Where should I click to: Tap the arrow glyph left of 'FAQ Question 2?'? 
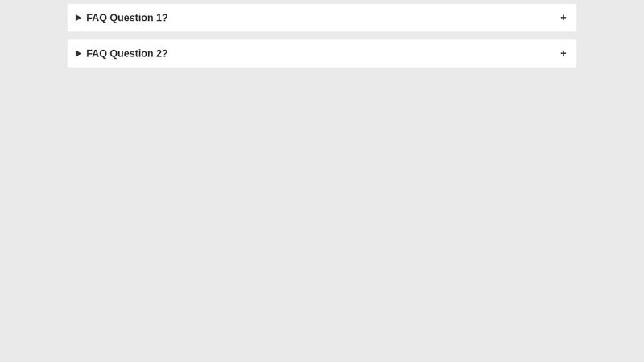(x=78, y=53)
